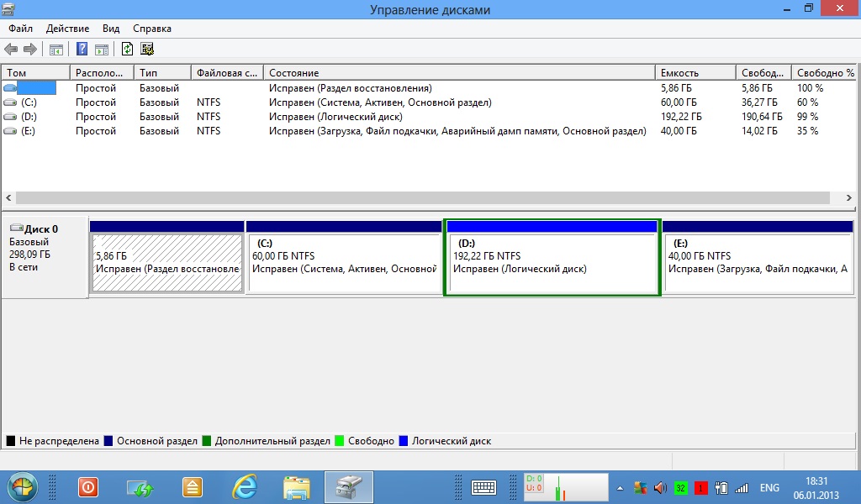Image resolution: width=861 pixels, height=504 pixels.
Task: Click the Refresh icon with green arrows
Action: pyautogui.click(x=128, y=49)
